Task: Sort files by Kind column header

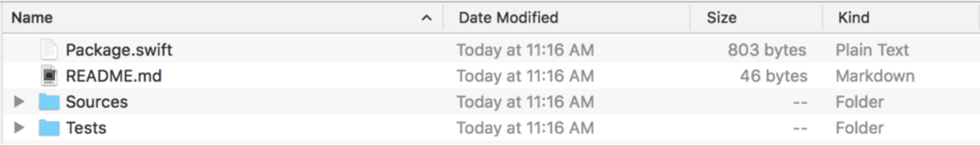Action: 853,18
